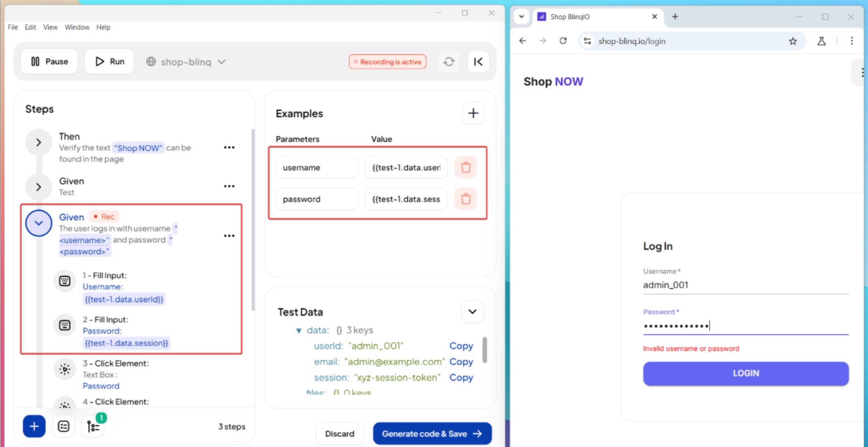Collapse the recording Given login step
868x447 pixels.
[x=39, y=223]
